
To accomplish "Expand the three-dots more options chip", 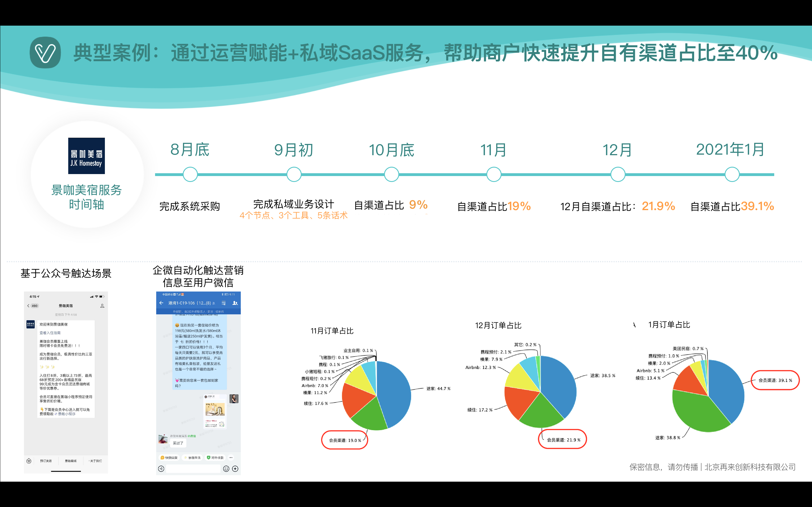I will 231,457.
